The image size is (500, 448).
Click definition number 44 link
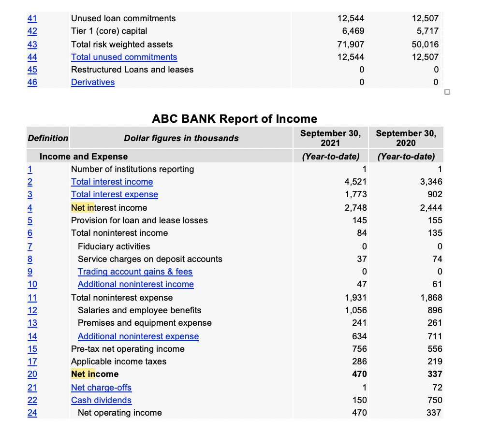[x=32, y=57]
